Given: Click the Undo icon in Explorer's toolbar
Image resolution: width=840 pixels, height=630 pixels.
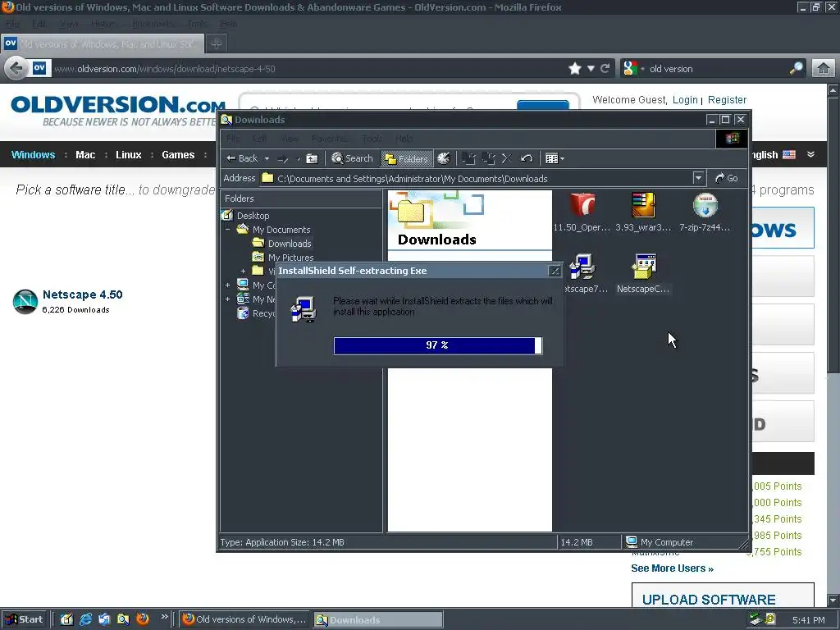Looking at the screenshot, I should pos(527,158).
